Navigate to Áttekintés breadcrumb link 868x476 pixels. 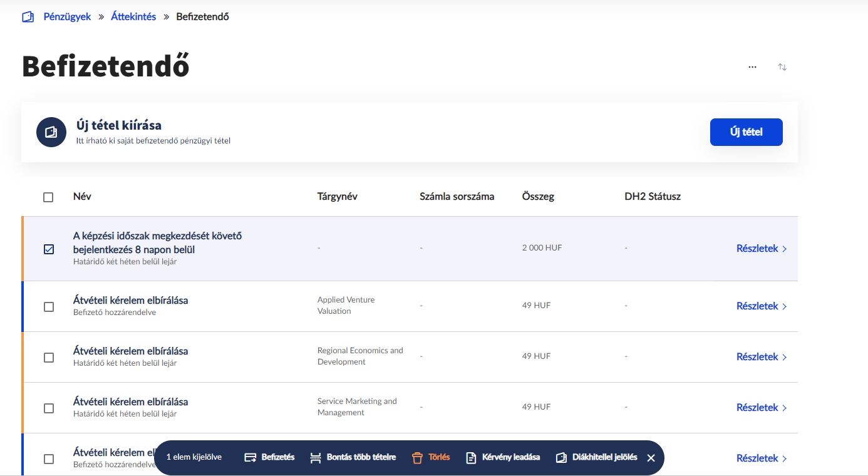tap(133, 17)
